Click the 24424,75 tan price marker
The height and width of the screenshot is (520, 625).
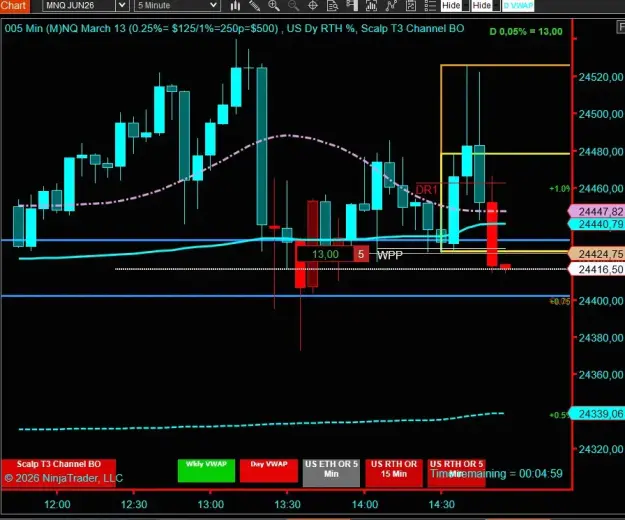(597, 254)
